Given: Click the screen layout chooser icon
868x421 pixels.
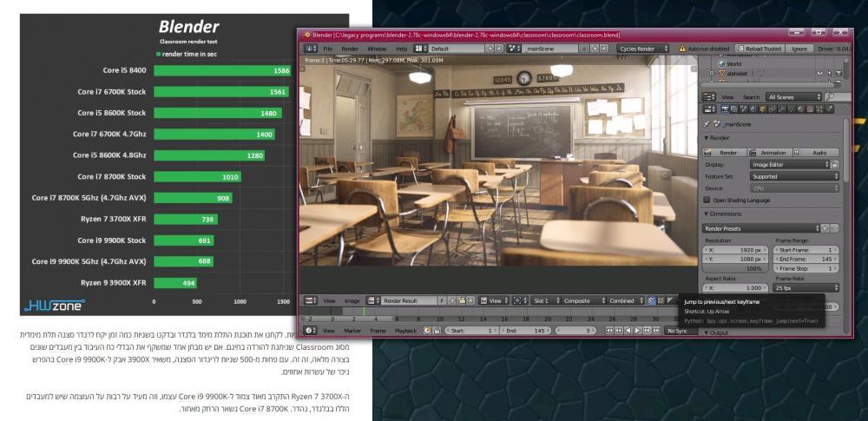Looking at the screenshot, I should 421,49.
